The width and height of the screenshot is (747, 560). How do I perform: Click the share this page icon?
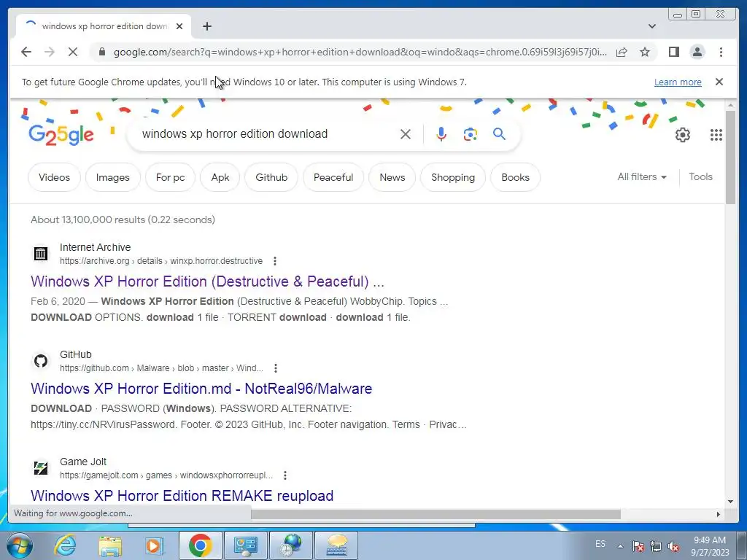pyautogui.click(x=622, y=52)
